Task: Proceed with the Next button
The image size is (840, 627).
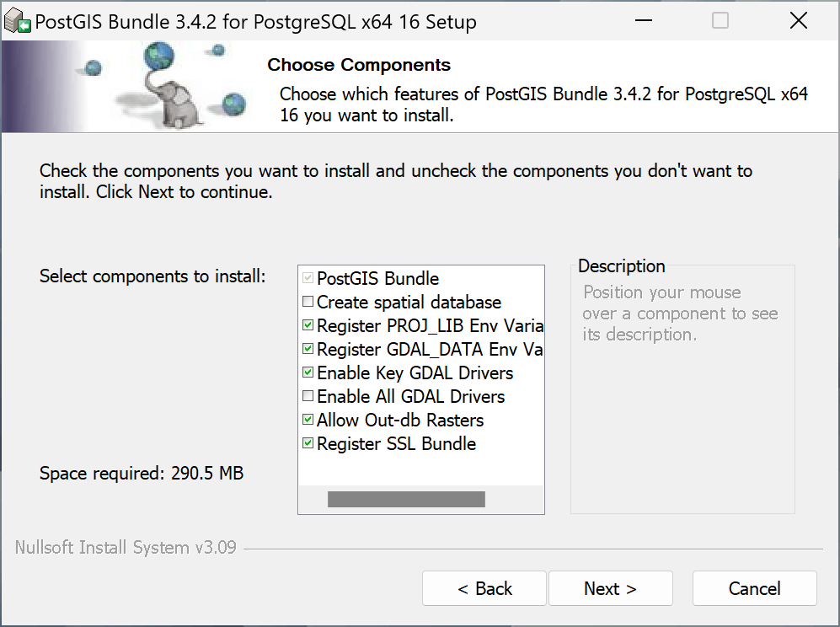Action: click(x=610, y=588)
